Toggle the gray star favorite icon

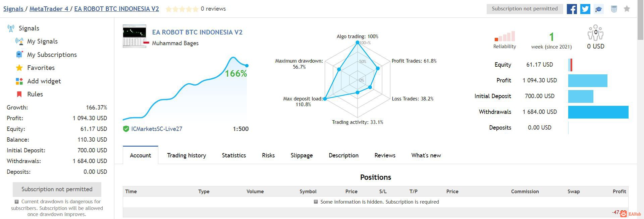627,9
